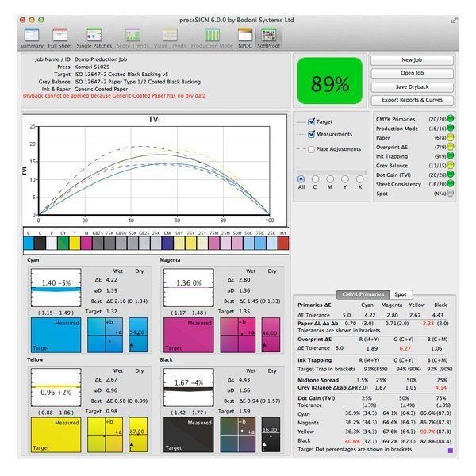Select the C channel radio button
This screenshot has height=476, width=476.
(316, 179)
